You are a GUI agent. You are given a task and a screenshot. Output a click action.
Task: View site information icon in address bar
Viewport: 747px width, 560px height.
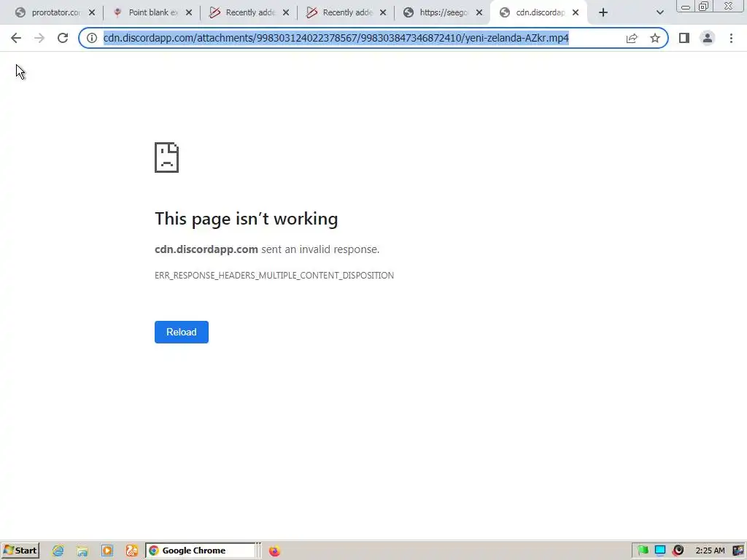pos(91,38)
